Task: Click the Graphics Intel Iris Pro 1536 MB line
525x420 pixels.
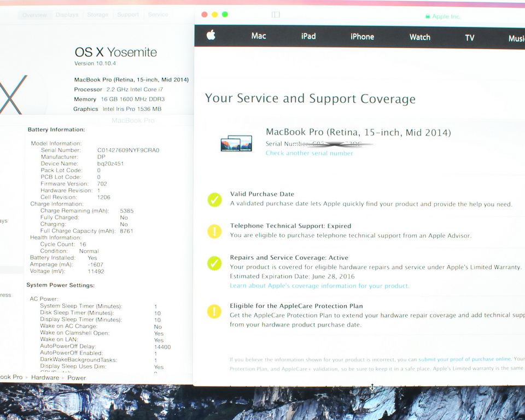Action: coord(118,109)
